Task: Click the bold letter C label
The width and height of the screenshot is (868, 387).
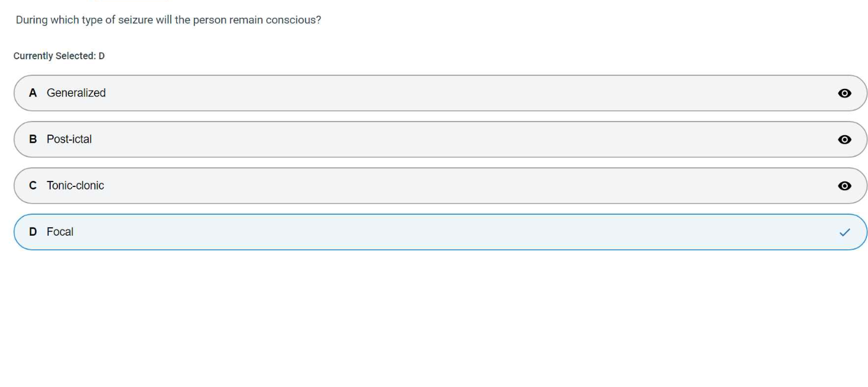Action: pyautogui.click(x=33, y=185)
